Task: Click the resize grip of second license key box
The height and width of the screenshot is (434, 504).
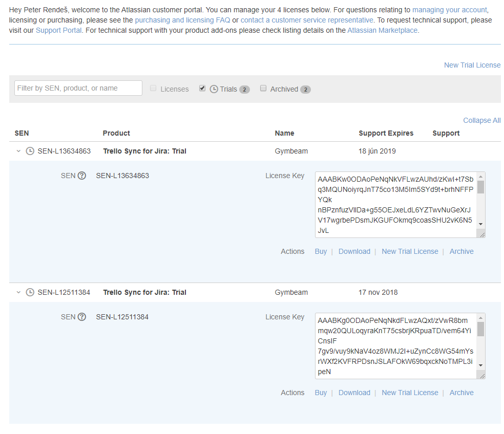Action: pos(482,376)
